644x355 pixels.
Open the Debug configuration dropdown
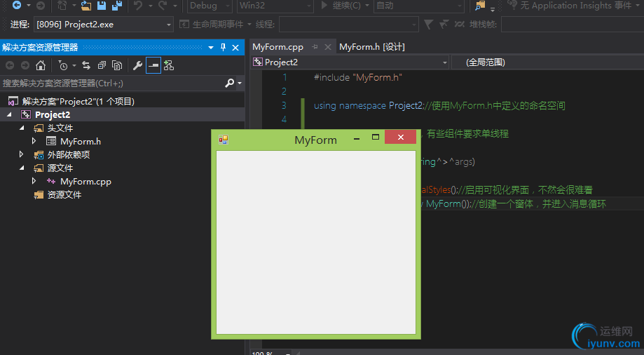[x=210, y=6]
